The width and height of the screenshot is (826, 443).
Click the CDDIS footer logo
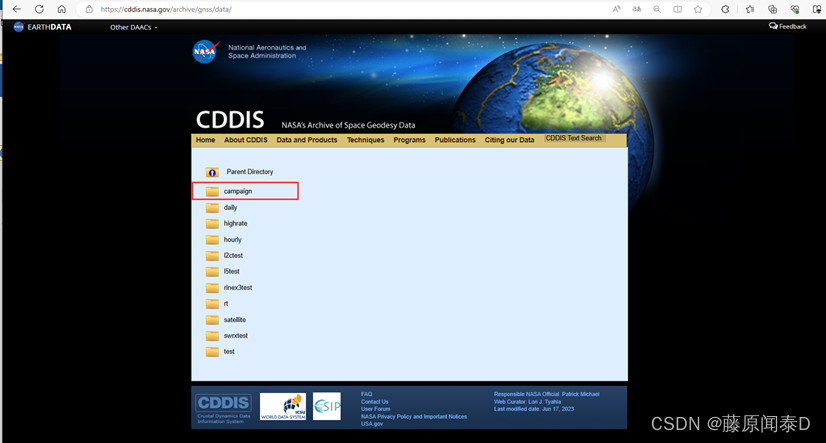pyautogui.click(x=223, y=408)
